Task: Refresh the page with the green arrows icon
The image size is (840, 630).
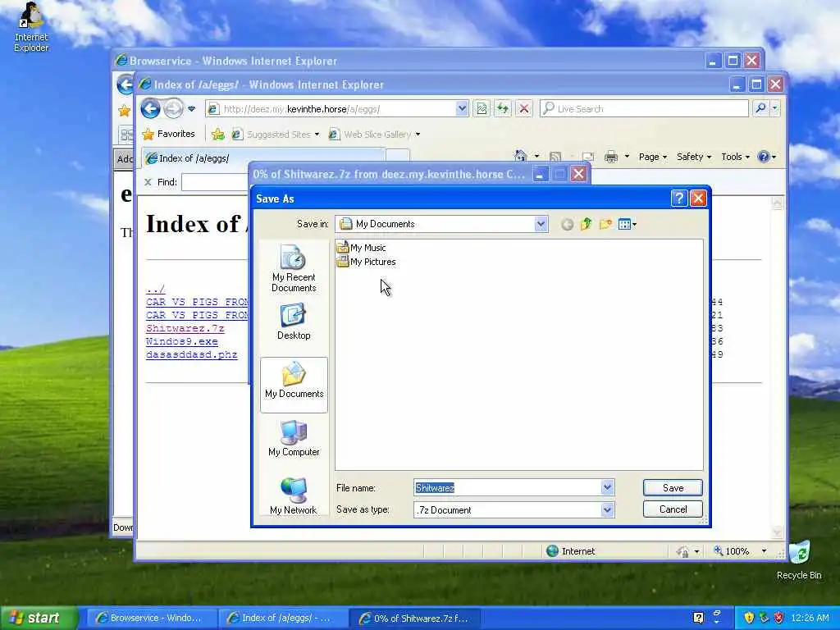Action: point(503,109)
